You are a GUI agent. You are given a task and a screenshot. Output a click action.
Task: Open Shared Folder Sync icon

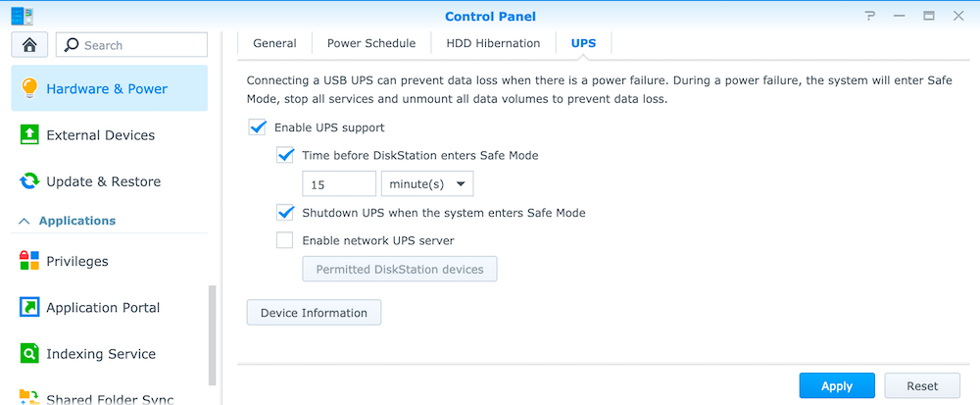point(29,397)
